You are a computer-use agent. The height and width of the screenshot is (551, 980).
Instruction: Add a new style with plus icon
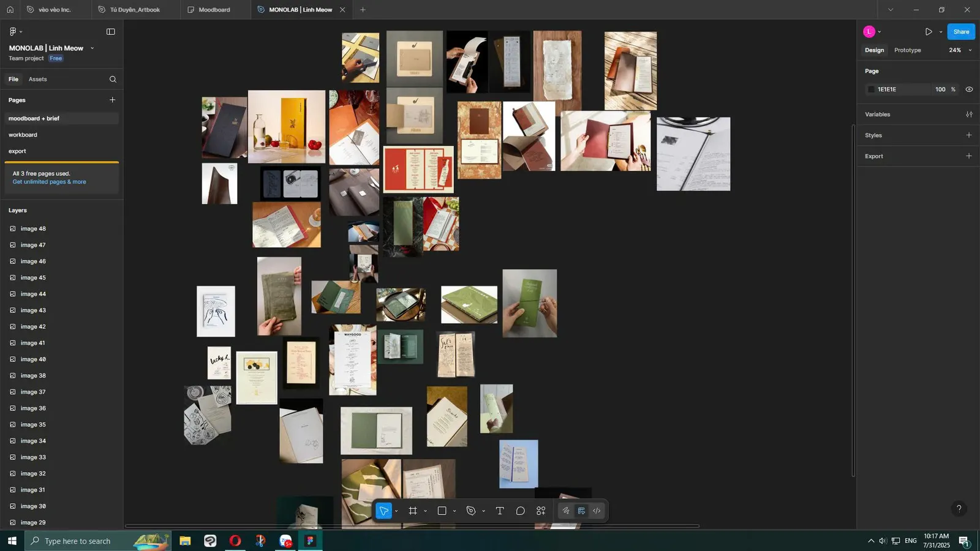click(969, 135)
